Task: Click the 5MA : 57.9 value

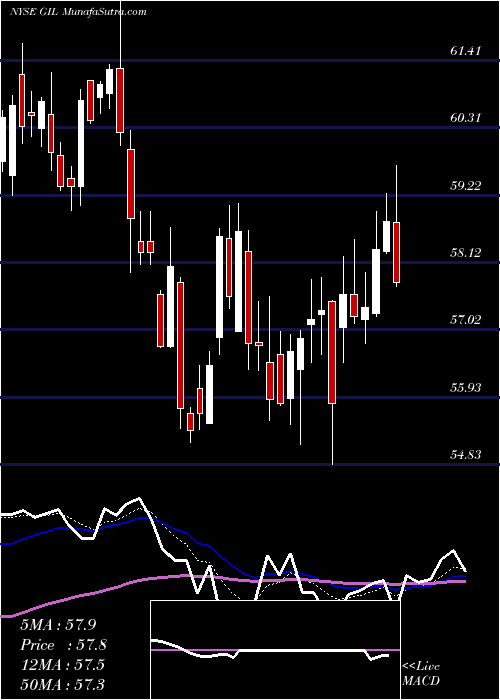Action: [x=58, y=625]
